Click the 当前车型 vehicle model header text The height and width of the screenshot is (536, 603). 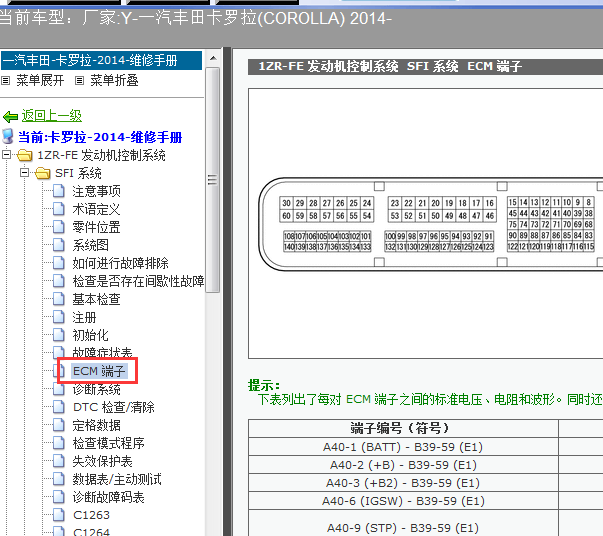coord(195,18)
